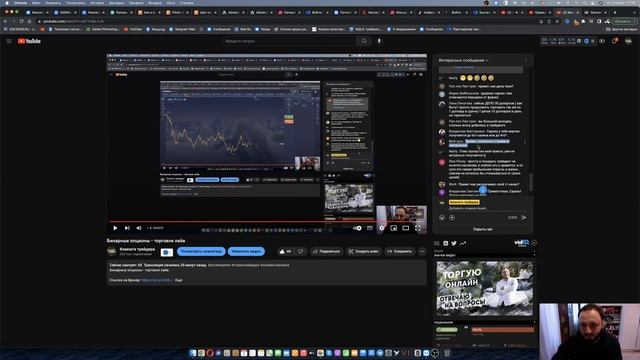The image size is (640, 360).
Task: Send the chat message with arrow icon
Action: pos(524,218)
